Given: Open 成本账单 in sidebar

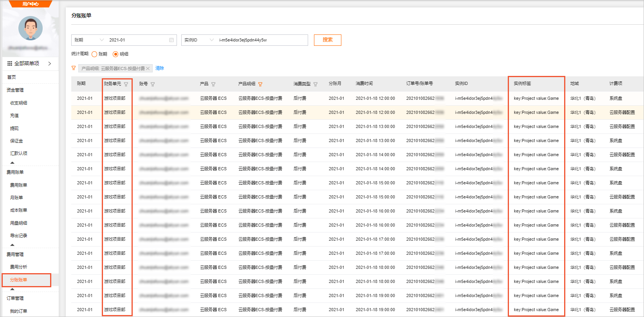Looking at the screenshot, I should click(18, 210).
